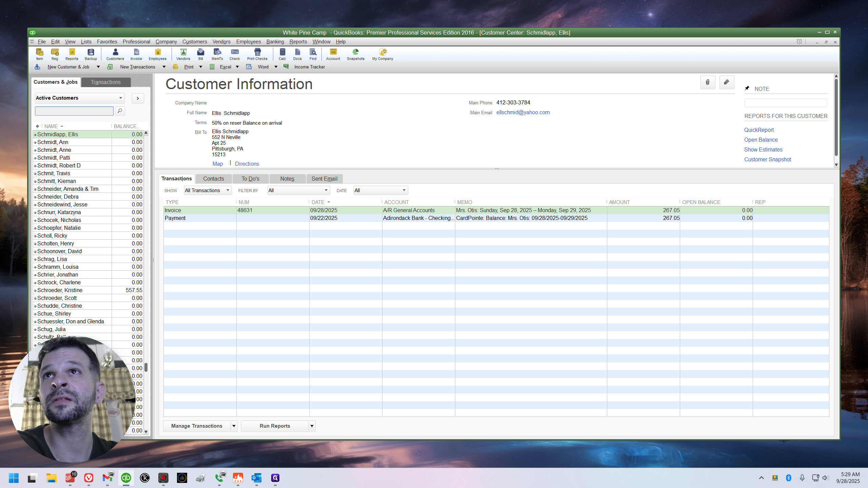The height and width of the screenshot is (488, 868).
Task: Open QuickBooks from the Windows taskbar
Action: click(x=126, y=478)
